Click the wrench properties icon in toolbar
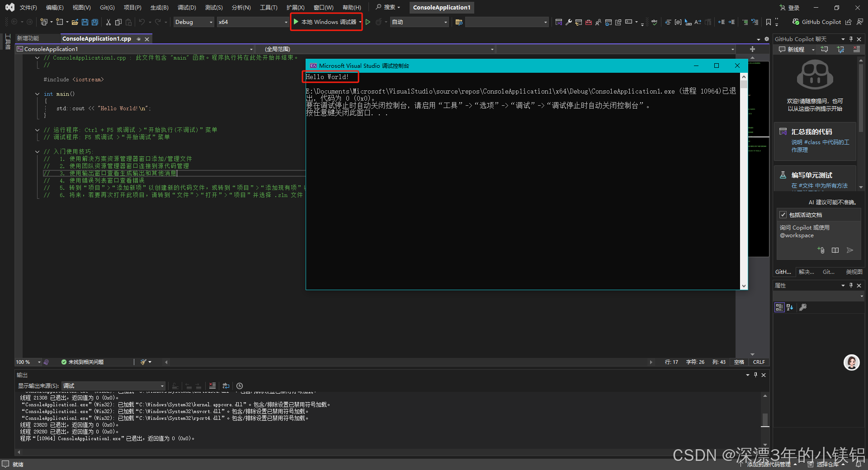 tap(569, 22)
